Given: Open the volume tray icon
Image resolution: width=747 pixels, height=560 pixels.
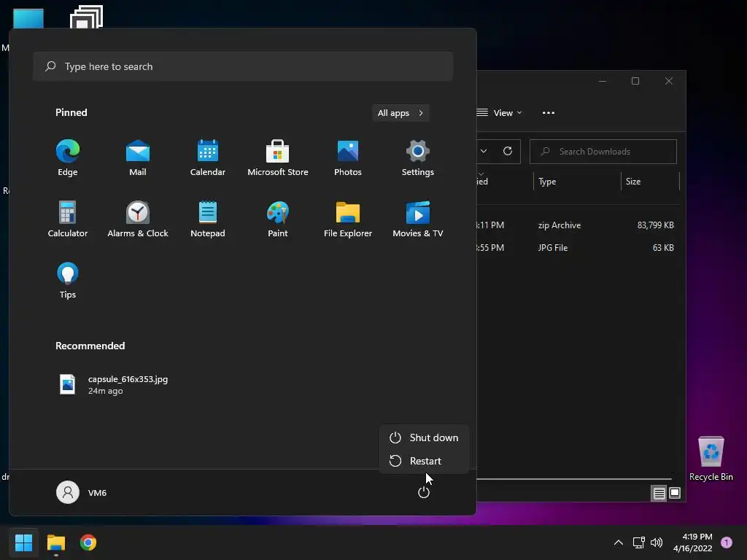Looking at the screenshot, I should (x=657, y=542).
